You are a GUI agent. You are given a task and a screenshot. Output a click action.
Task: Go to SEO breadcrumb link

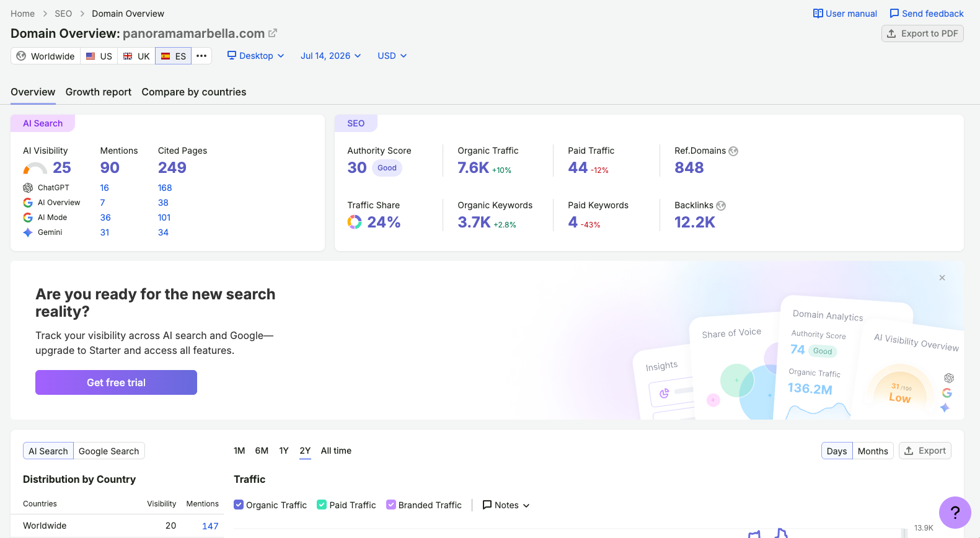(63, 14)
